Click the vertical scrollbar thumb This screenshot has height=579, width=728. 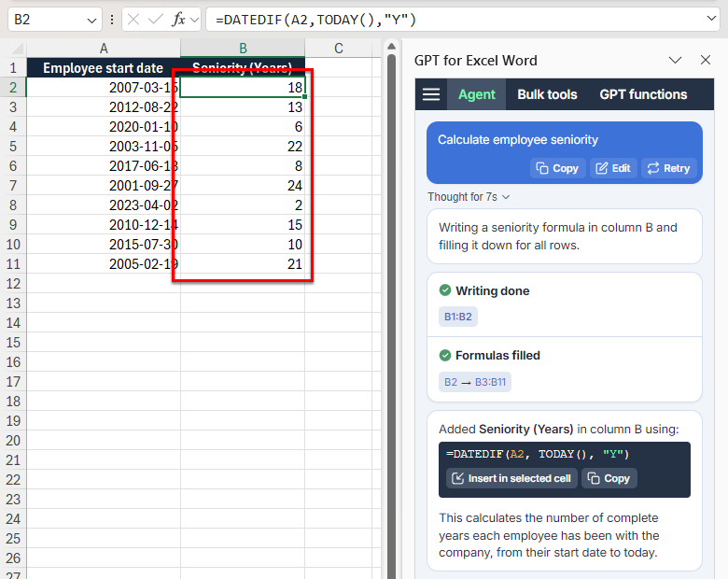click(x=391, y=316)
